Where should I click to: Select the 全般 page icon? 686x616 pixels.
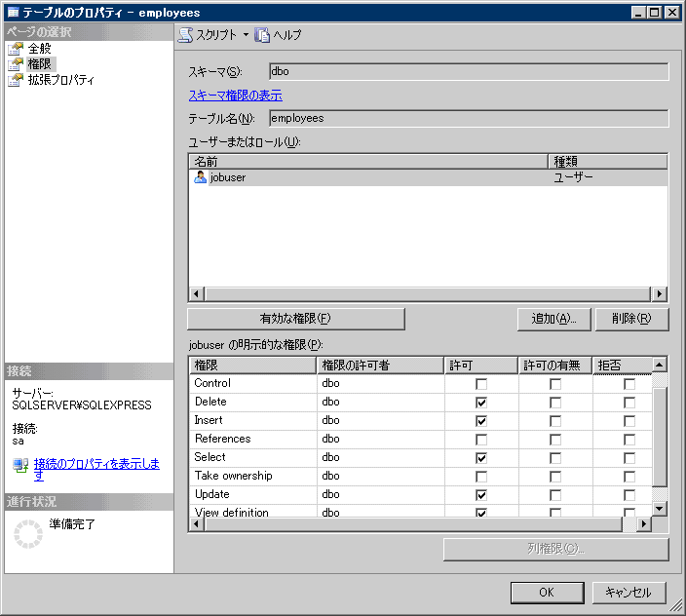[x=16, y=49]
